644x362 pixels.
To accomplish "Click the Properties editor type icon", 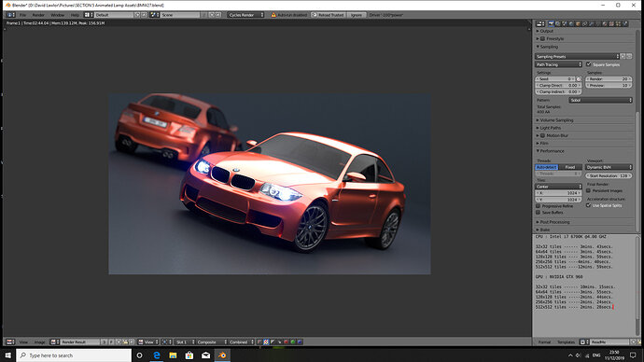I will (x=540, y=24).
